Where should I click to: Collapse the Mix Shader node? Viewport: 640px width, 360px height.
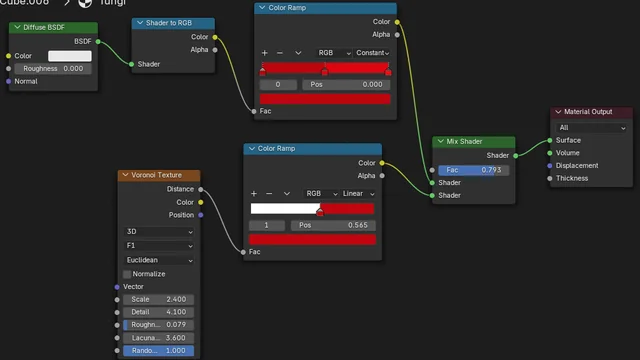coord(440,141)
